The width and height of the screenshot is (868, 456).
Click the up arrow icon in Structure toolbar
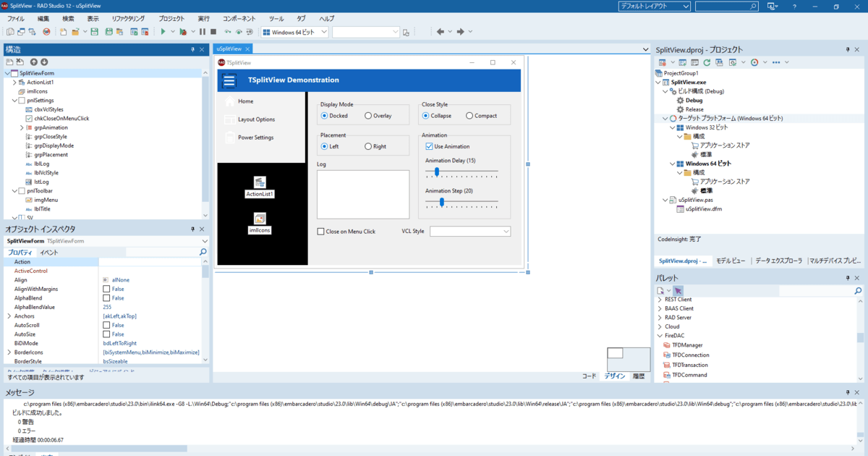(x=34, y=62)
